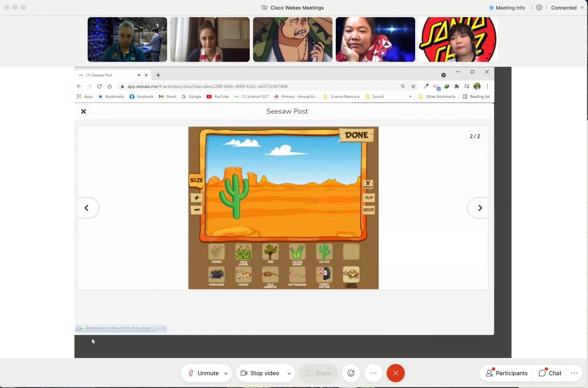
Task: Open the Sound bookmark folder
Action: pyautogui.click(x=374, y=97)
